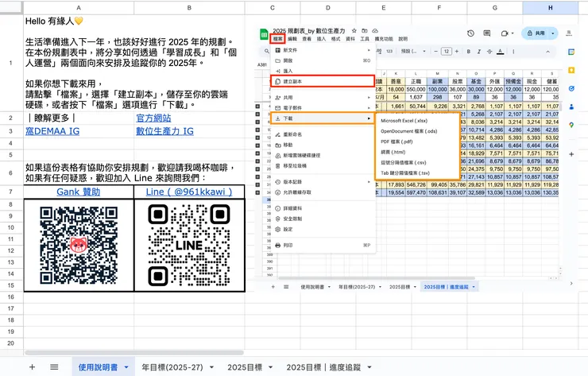
Task: Click the comments icon in the embedded screenshot
Action: [x=487, y=33]
